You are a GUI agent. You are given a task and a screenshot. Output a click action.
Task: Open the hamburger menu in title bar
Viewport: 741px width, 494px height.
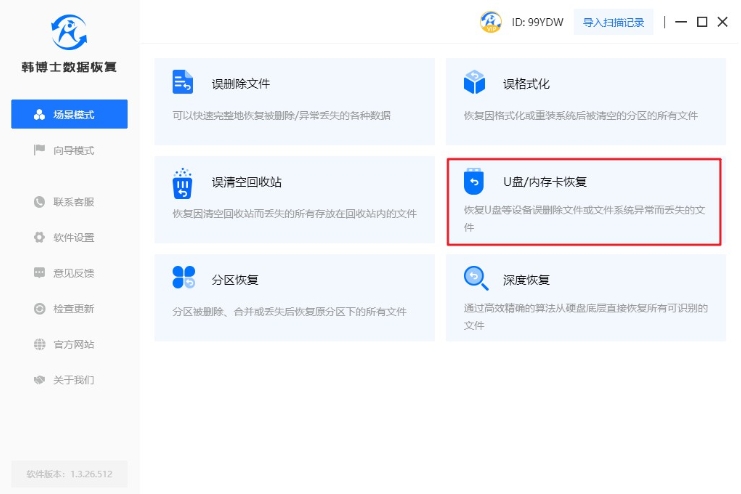click(680, 22)
